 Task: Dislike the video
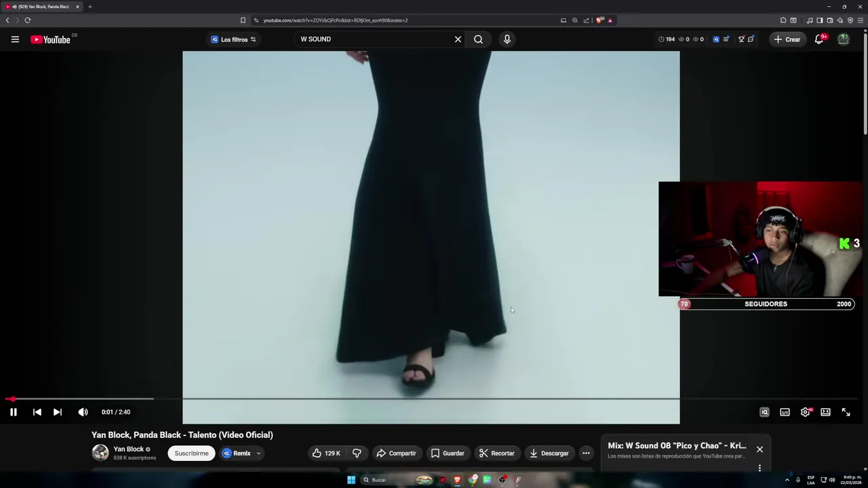click(357, 453)
